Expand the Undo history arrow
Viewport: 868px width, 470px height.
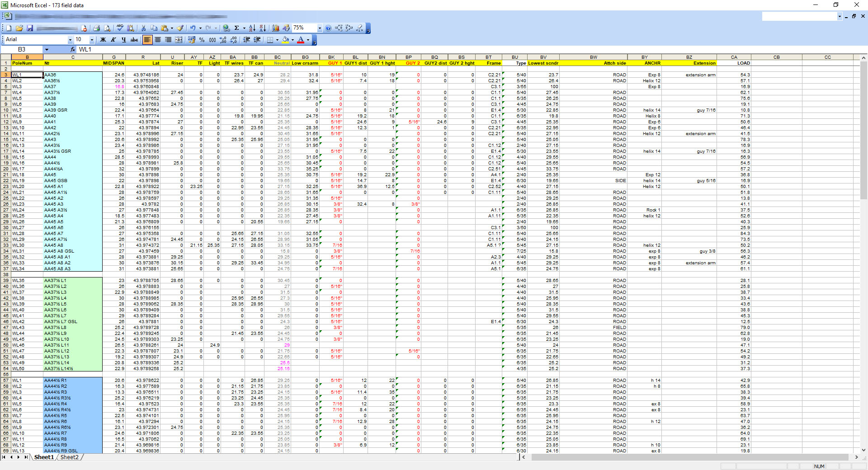click(200, 28)
